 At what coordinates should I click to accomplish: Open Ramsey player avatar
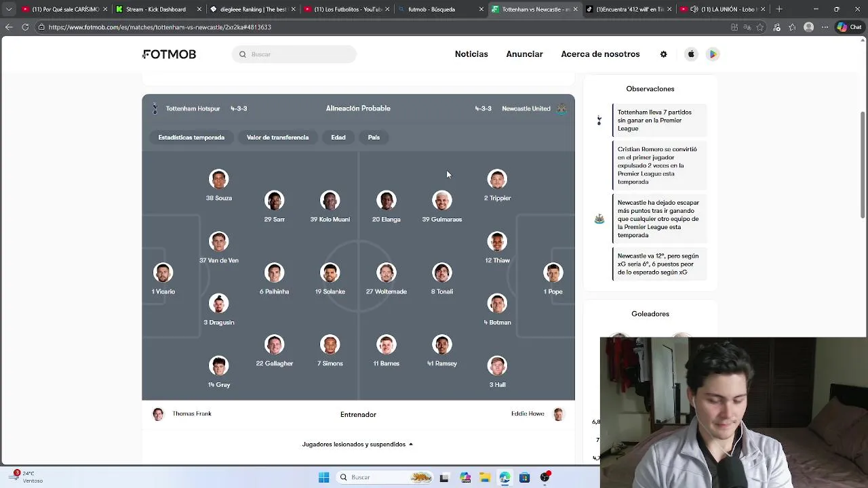441,344
